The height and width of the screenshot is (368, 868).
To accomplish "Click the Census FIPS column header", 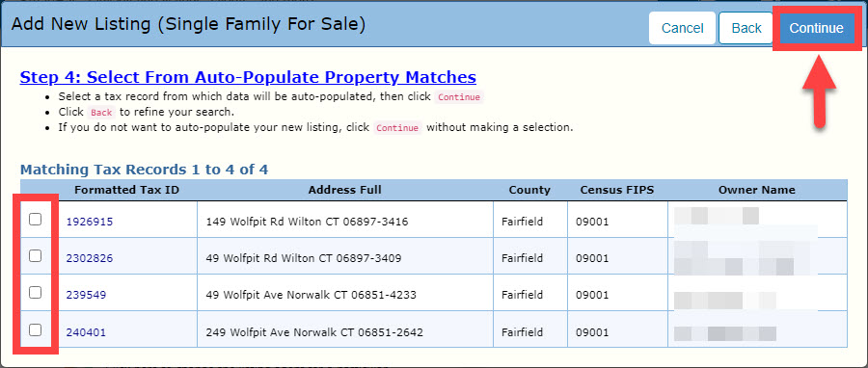I will [x=617, y=190].
